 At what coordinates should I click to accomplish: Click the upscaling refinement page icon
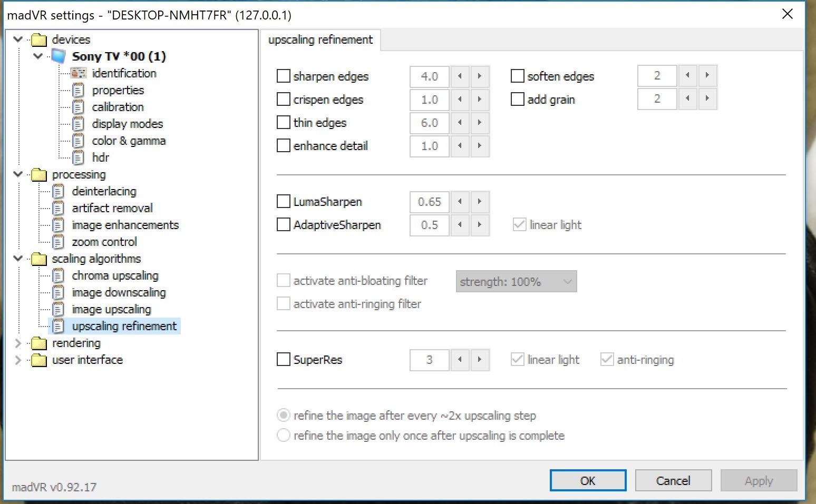click(x=58, y=326)
